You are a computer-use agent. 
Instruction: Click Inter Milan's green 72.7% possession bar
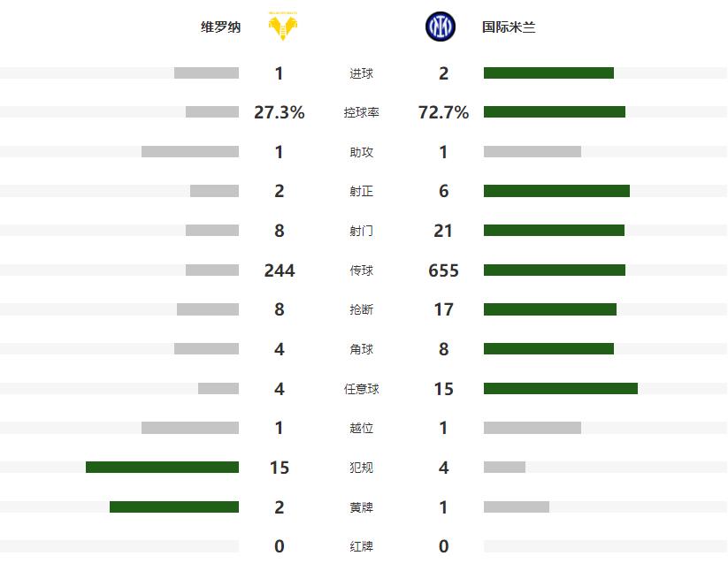pyautogui.click(x=554, y=112)
